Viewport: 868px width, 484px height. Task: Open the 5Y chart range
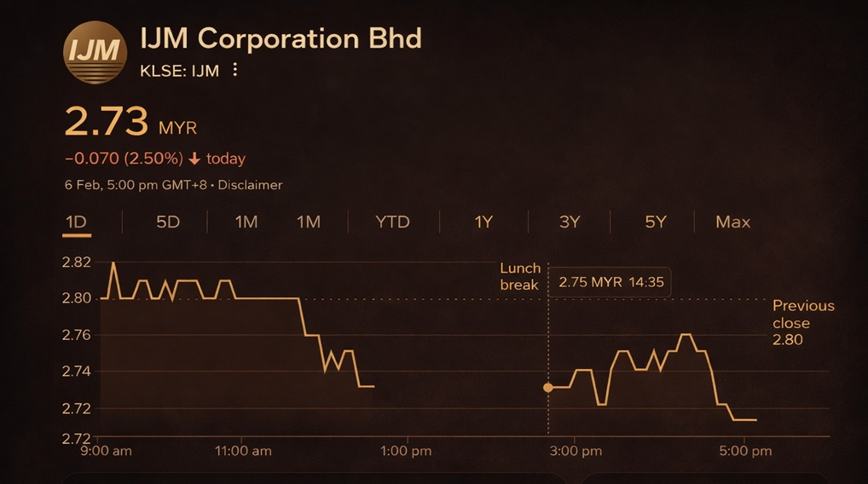tap(655, 222)
